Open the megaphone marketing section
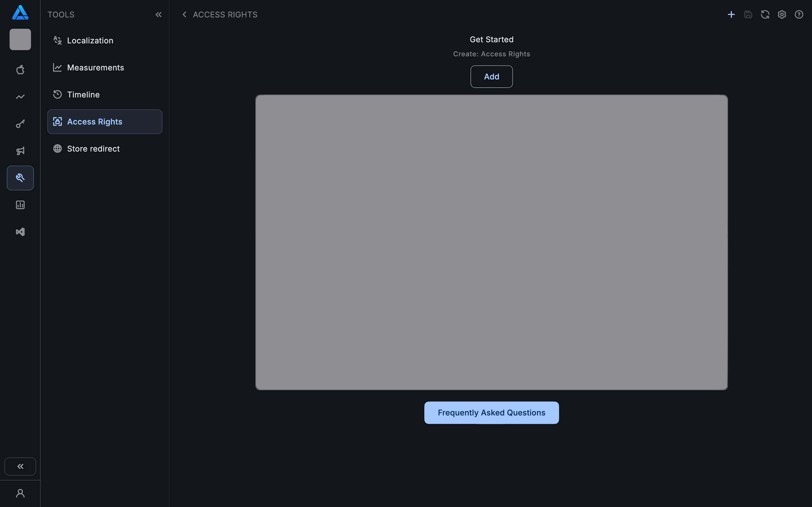812x507 pixels. [20, 151]
